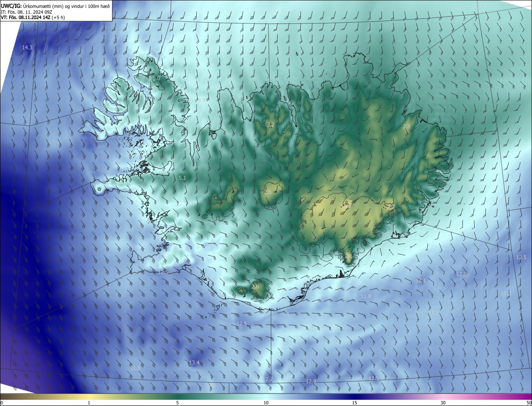
Task: Click the yellow colorbar section at tick 1
Action: 89,396
